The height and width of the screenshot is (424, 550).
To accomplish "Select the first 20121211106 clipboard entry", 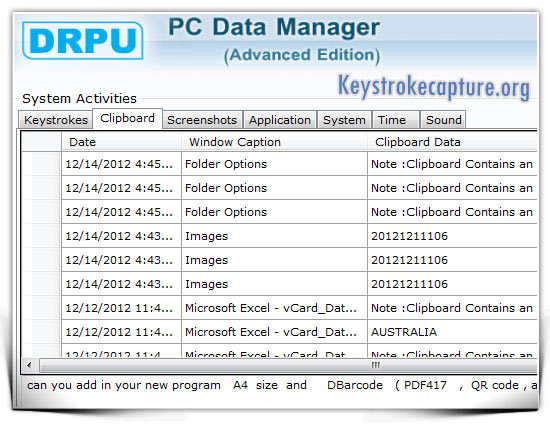I will click(x=452, y=236).
